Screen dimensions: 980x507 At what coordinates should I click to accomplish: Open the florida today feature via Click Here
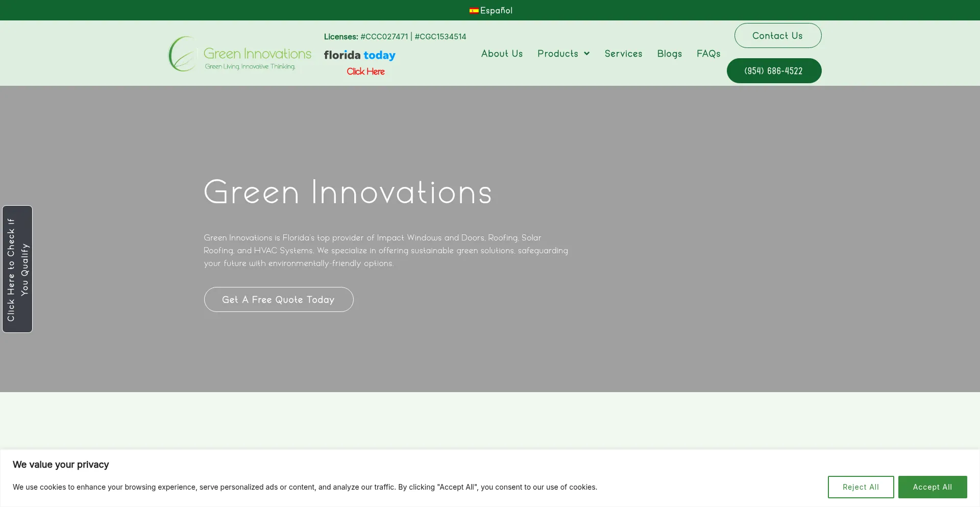click(x=365, y=71)
